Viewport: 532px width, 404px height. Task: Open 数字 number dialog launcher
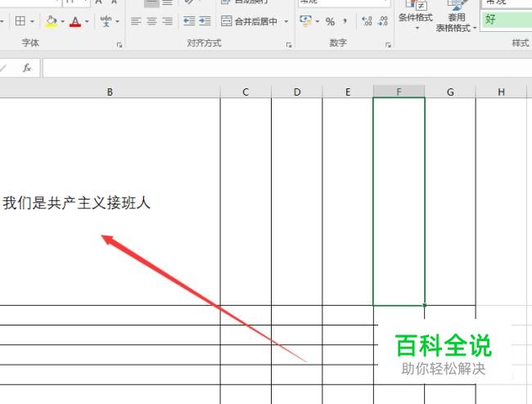click(388, 45)
